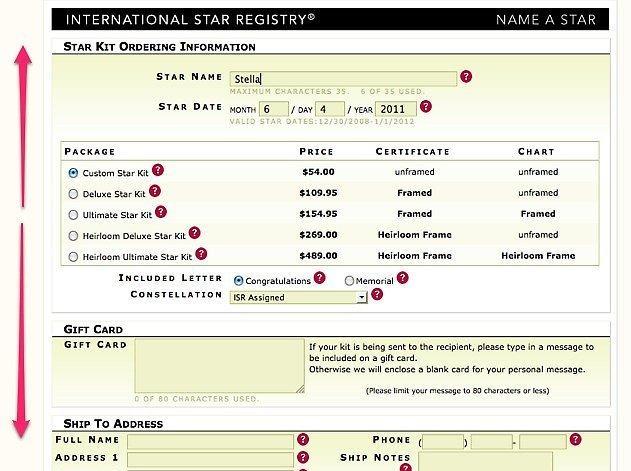
Task: Show help for Heirloom Deluxe Star Kit
Action: tap(194, 233)
